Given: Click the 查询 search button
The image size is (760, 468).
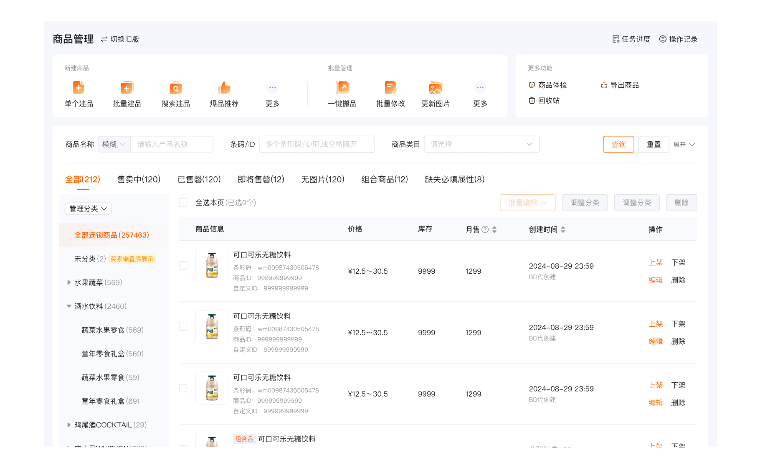Looking at the screenshot, I should click(618, 144).
